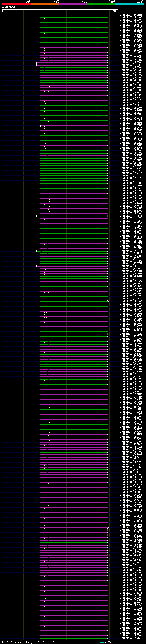Open hit UniRef100_B6D3R3
The width and height of the screenshot is (146, 644).
(x=131, y=15)
